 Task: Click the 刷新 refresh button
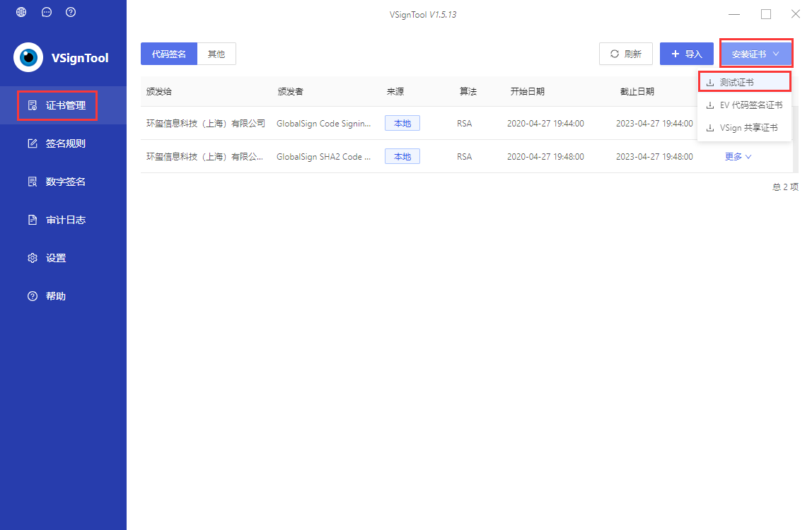point(625,54)
